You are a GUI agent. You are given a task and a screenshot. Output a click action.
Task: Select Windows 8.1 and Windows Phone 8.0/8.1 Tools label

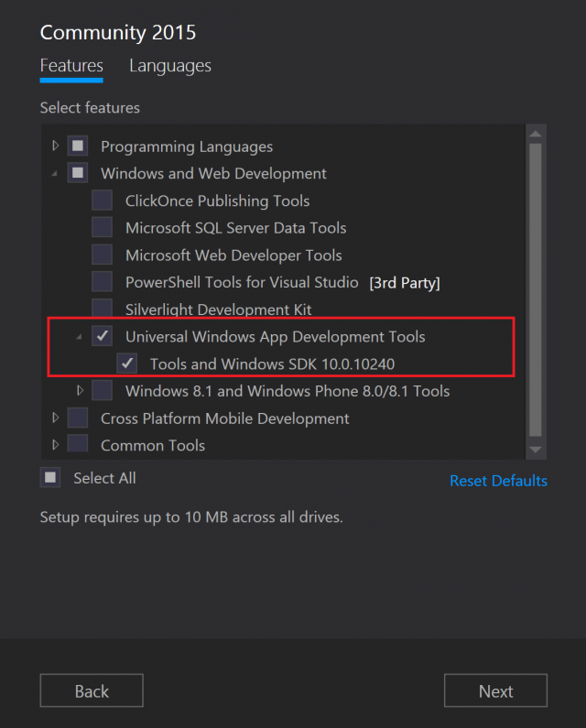coord(288,391)
